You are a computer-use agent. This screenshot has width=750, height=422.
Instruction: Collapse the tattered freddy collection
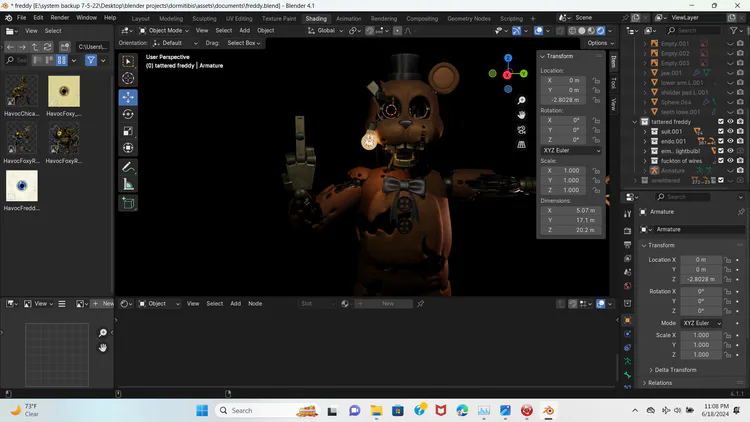pyautogui.click(x=635, y=122)
